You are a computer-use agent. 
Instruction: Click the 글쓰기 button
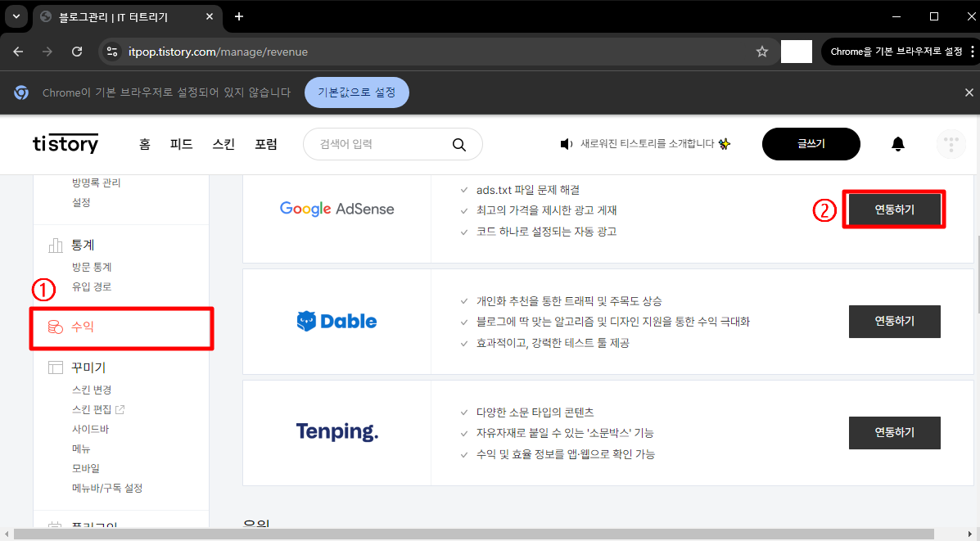811,144
